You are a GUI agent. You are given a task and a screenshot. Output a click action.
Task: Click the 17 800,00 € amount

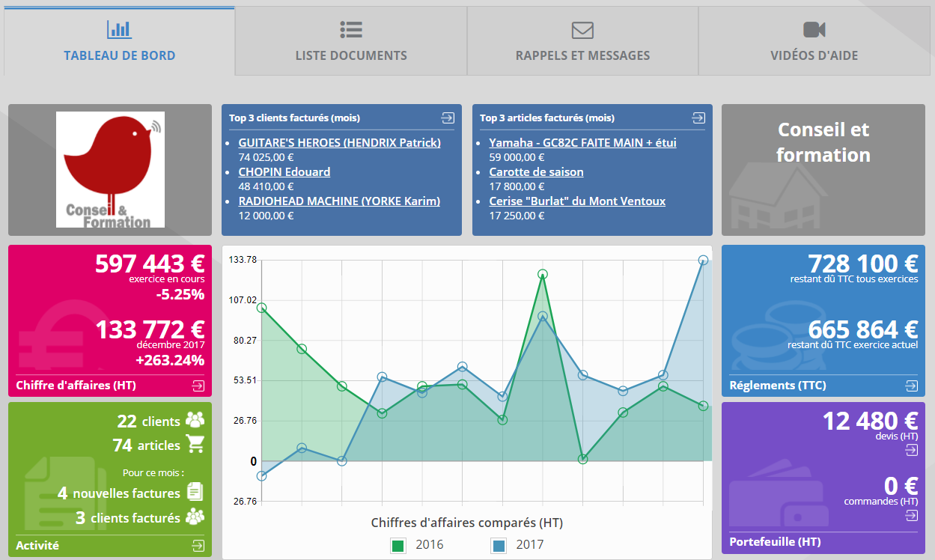pos(517,186)
